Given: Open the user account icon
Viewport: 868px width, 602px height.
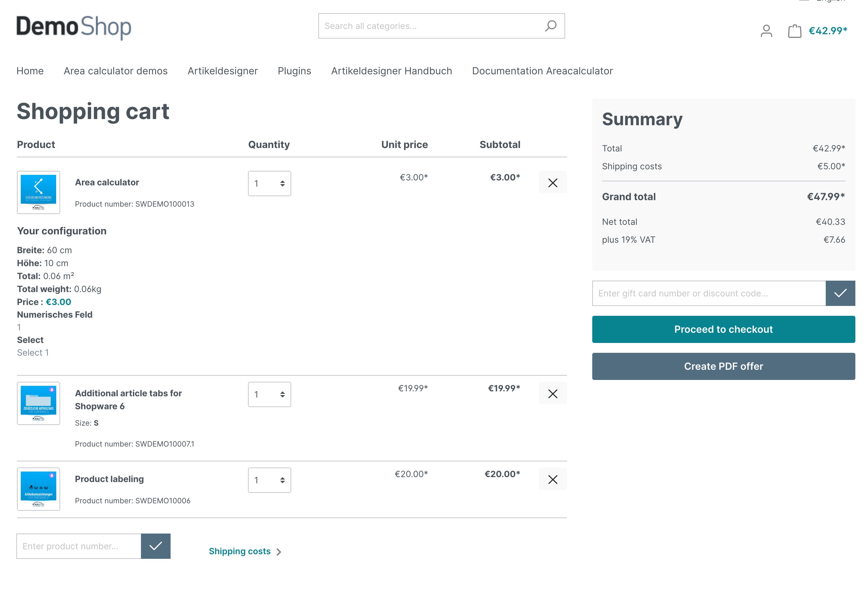Looking at the screenshot, I should 766,31.
